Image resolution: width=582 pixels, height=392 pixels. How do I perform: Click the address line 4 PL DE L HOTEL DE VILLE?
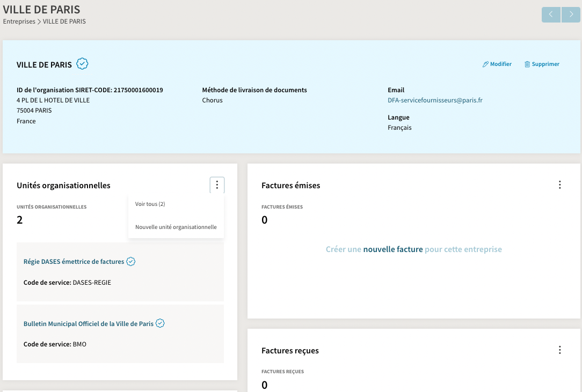(x=53, y=100)
